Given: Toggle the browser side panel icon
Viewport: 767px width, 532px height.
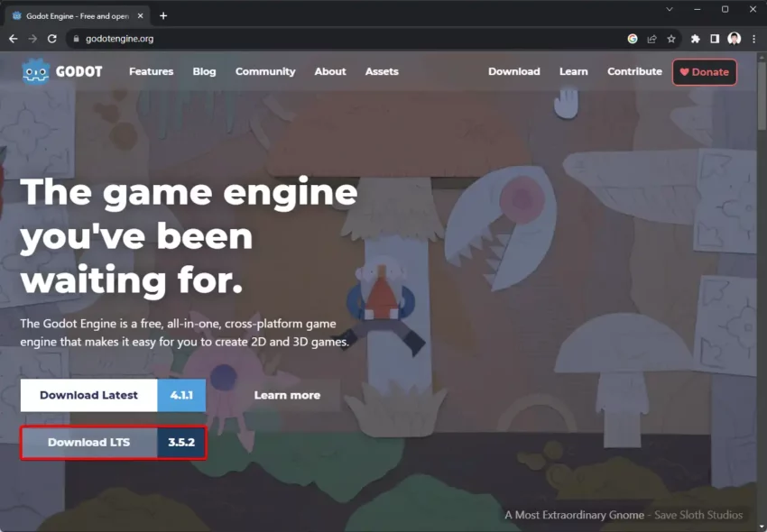Looking at the screenshot, I should 715,39.
